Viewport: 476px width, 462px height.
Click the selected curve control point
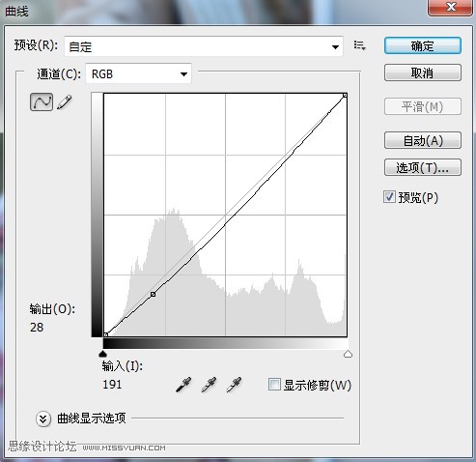pos(154,294)
